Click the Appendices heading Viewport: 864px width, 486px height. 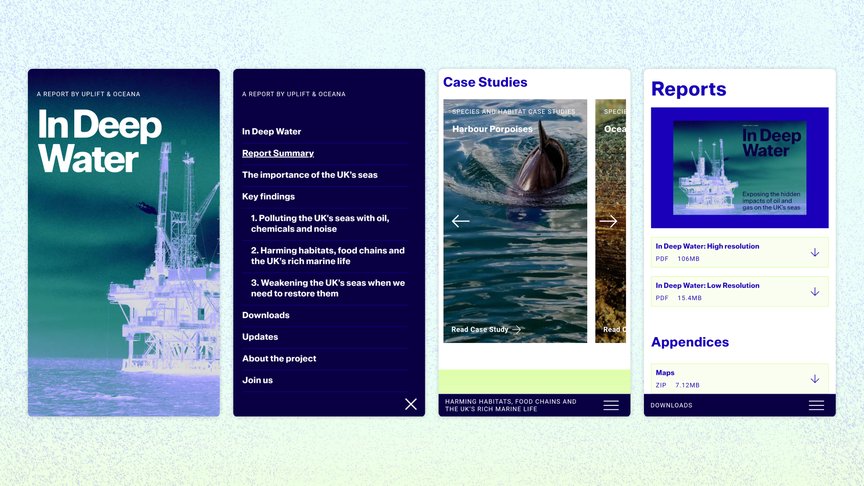(690, 342)
